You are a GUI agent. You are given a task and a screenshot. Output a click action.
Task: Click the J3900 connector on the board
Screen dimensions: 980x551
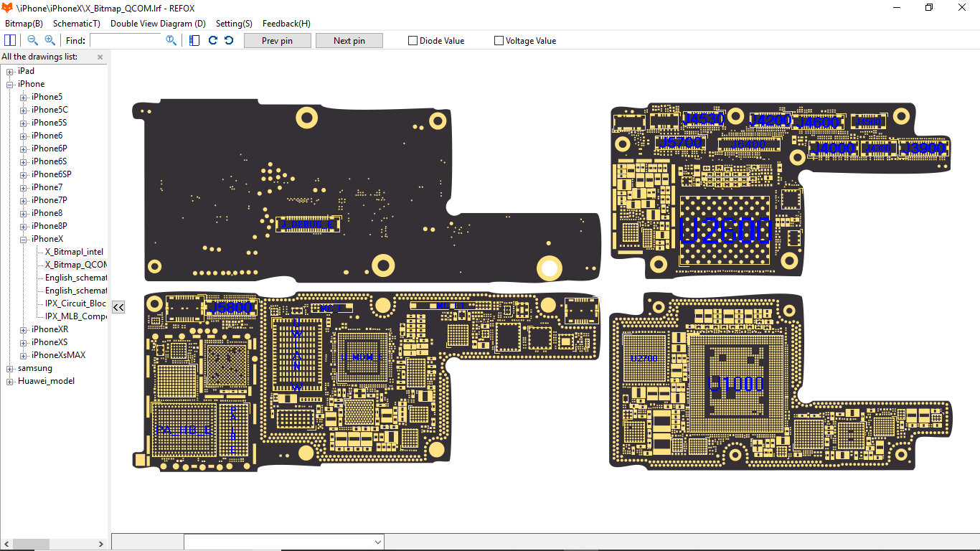pyautogui.click(x=925, y=149)
